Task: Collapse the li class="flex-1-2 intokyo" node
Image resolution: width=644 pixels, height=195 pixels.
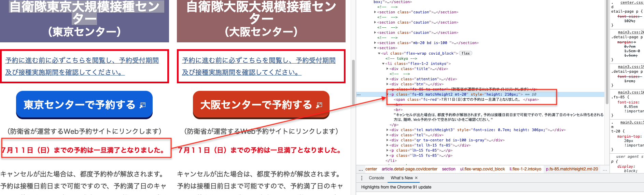Action: [x=383, y=64]
